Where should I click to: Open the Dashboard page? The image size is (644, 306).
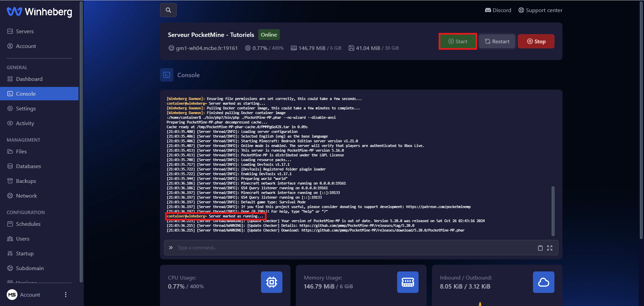pos(29,79)
